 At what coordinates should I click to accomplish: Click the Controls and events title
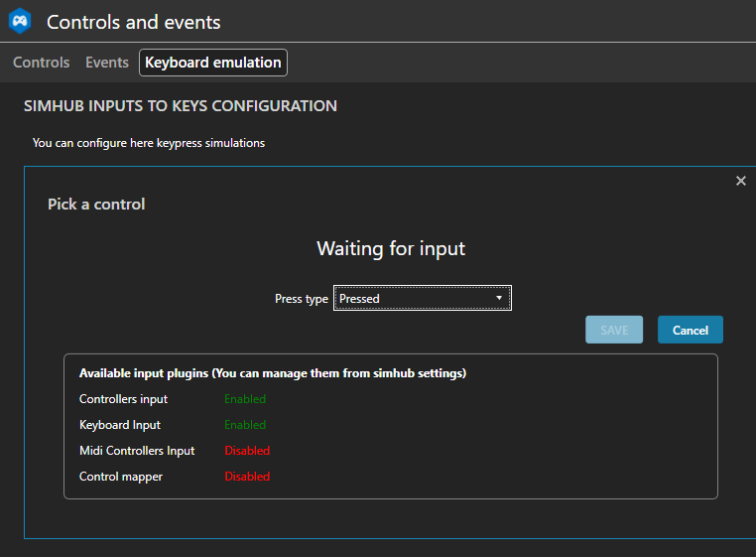(134, 22)
